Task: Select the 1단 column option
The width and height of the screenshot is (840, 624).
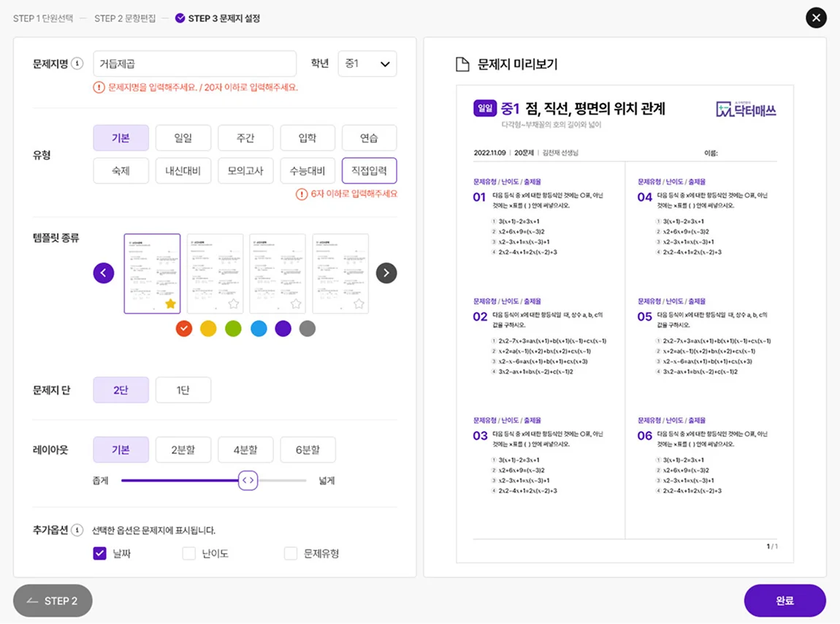Action: 183,389
